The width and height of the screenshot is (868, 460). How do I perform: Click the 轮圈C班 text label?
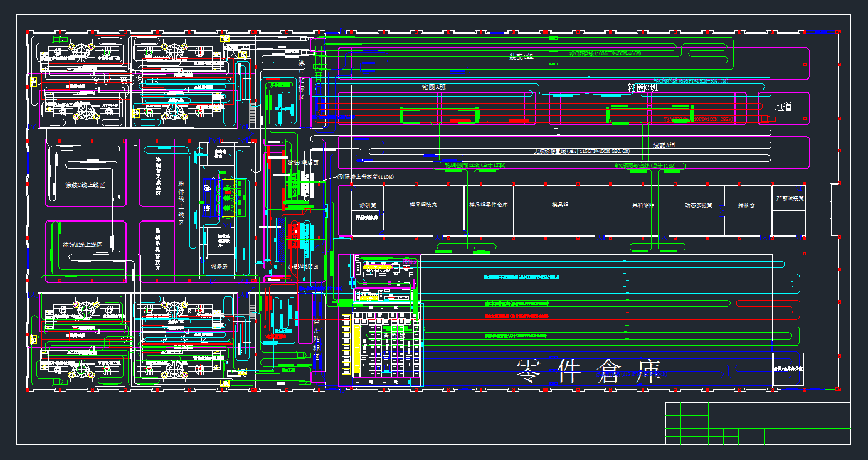[x=647, y=87]
